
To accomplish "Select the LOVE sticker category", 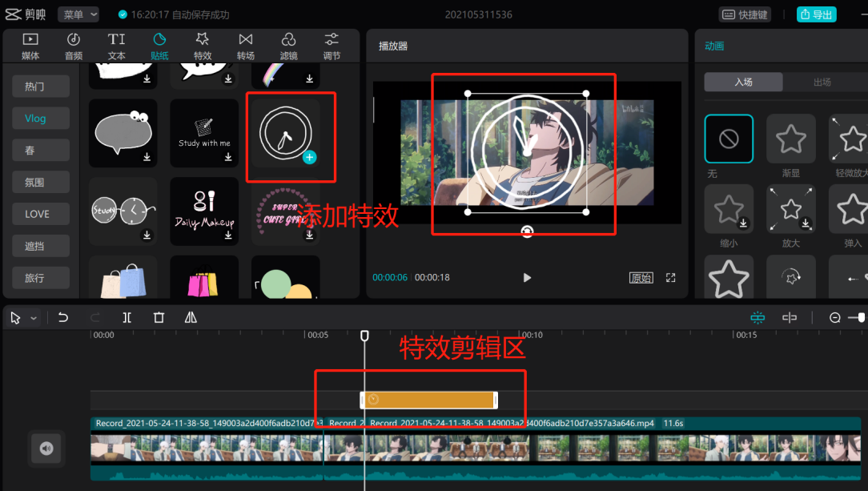I will click(41, 214).
